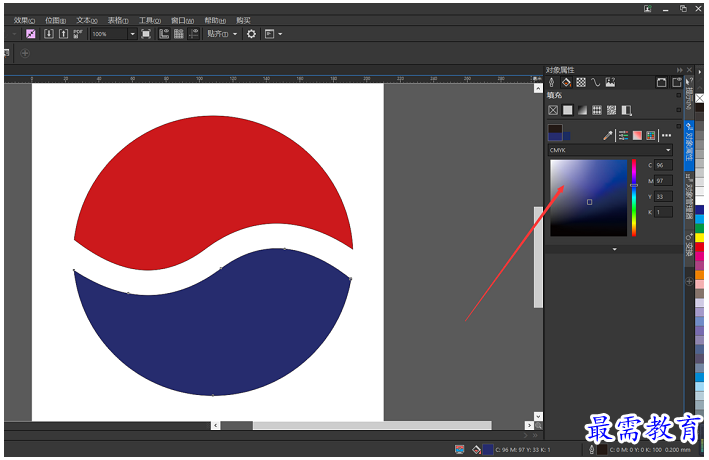
Task: Click the proof colors status bar icon
Action: (x=460, y=449)
